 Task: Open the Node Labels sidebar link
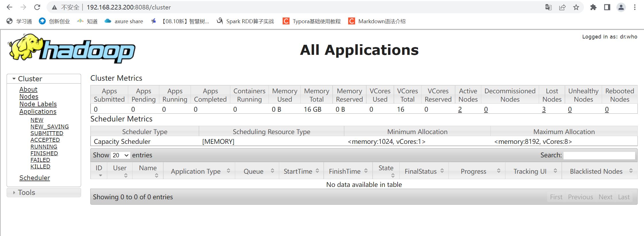pos(38,104)
